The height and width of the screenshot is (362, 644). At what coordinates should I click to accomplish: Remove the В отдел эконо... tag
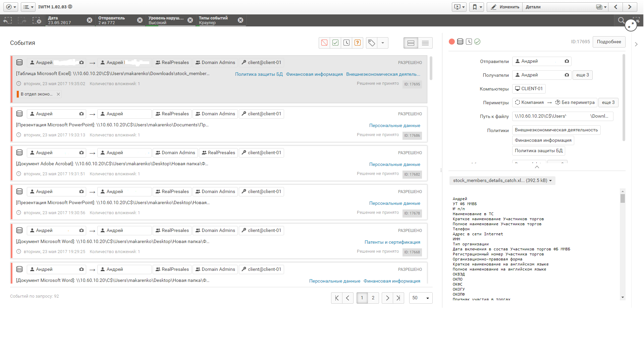tap(58, 94)
